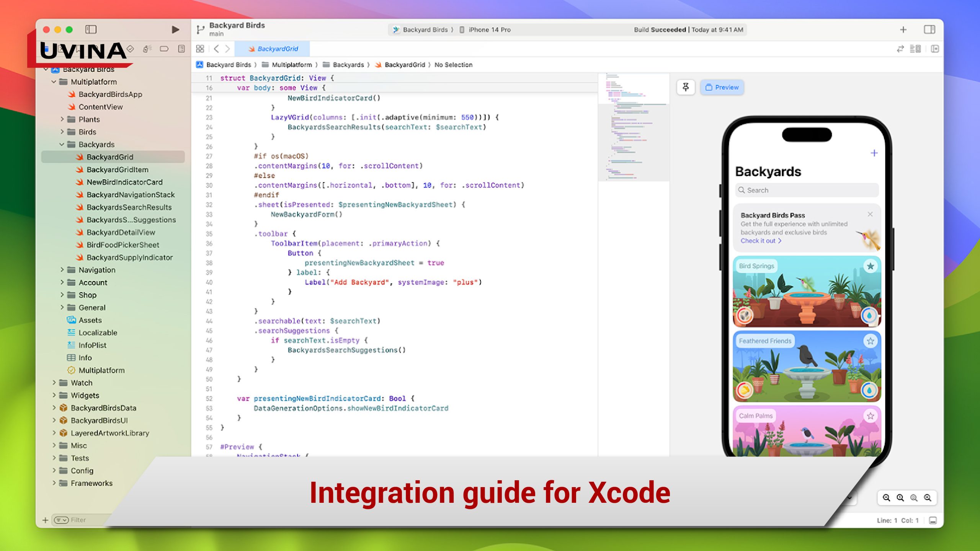Click the Preview button

pos(722,87)
